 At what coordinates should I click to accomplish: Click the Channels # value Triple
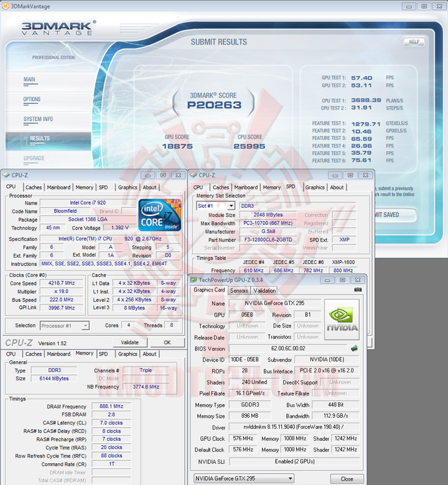click(146, 370)
